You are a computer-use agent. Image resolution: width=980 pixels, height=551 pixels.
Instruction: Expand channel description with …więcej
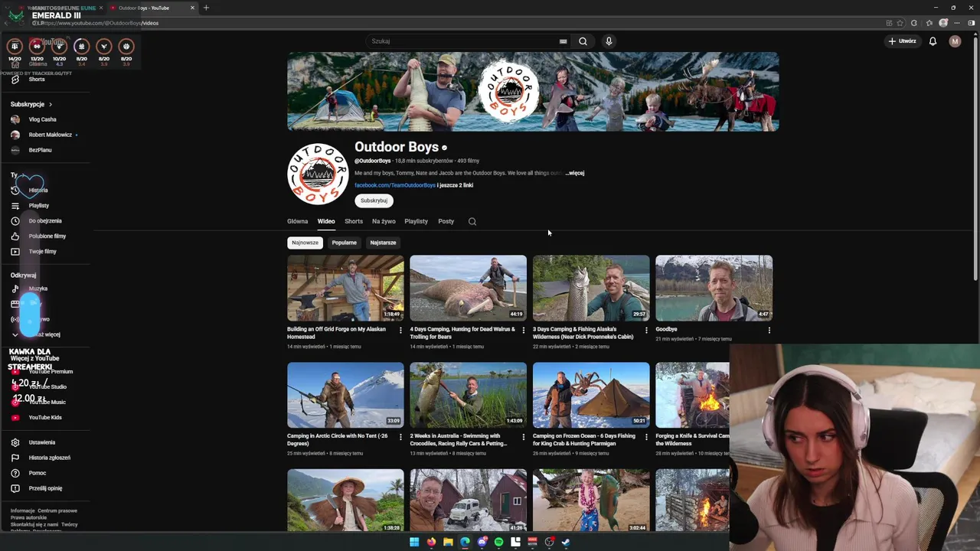point(574,173)
